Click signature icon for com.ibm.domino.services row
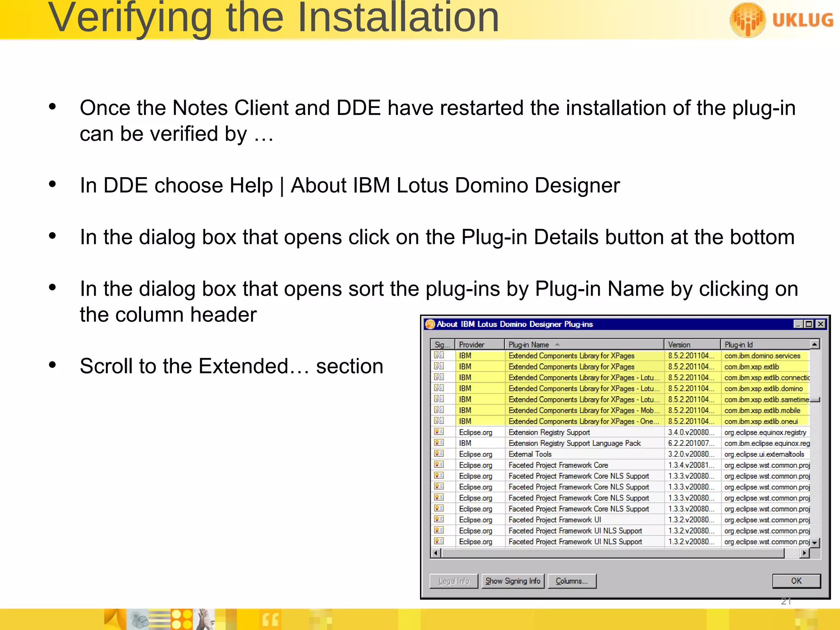840x630 pixels. [x=439, y=355]
